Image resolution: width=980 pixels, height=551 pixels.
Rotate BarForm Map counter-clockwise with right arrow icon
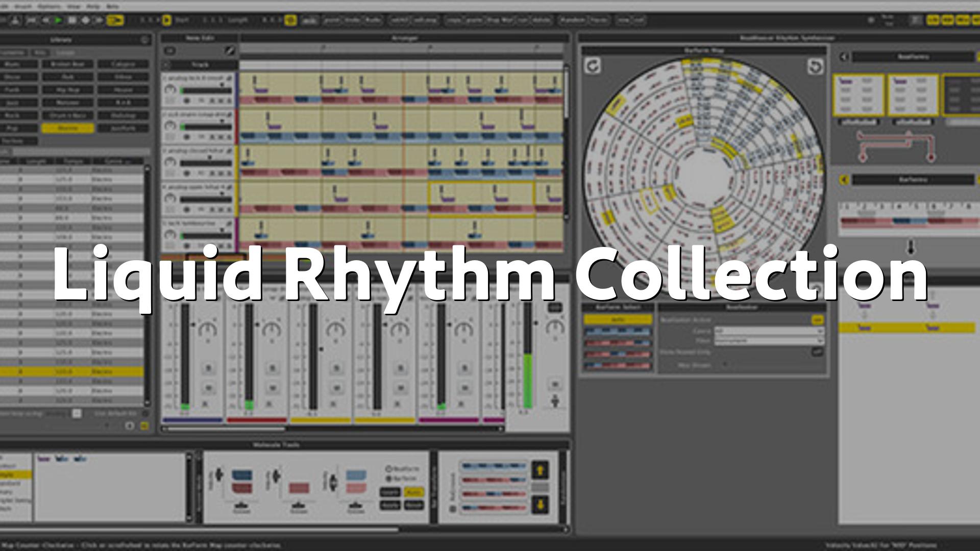click(x=815, y=67)
